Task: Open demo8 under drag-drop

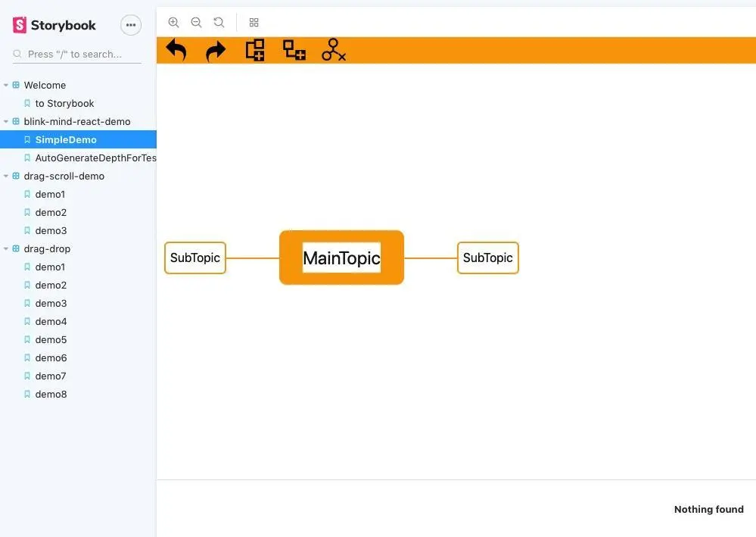Action: pyautogui.click(x=51, y=394)
